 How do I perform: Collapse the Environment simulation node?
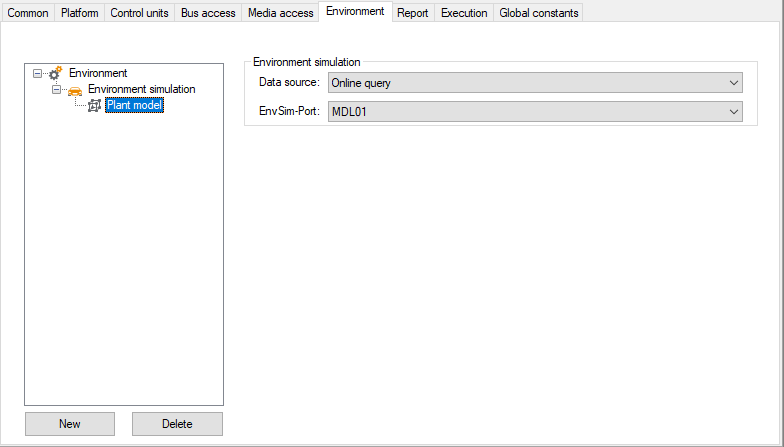(56, 90)
